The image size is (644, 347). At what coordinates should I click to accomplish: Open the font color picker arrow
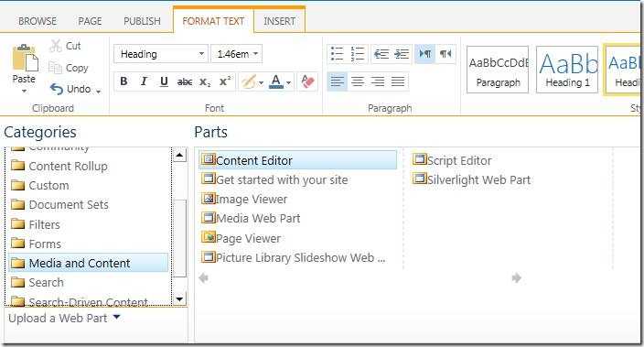pyautogui.click(x=289, y=82)
